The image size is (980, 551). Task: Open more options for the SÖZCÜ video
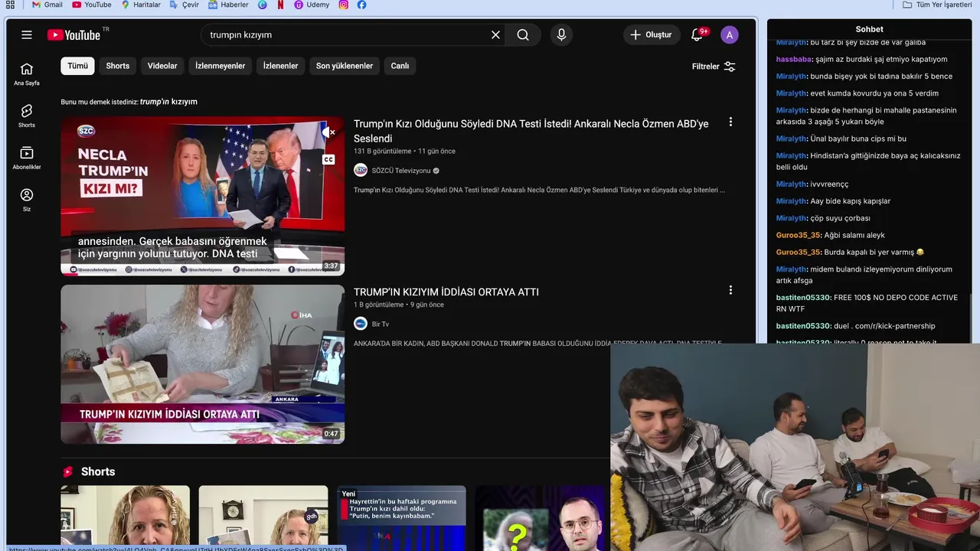point(730,122)
